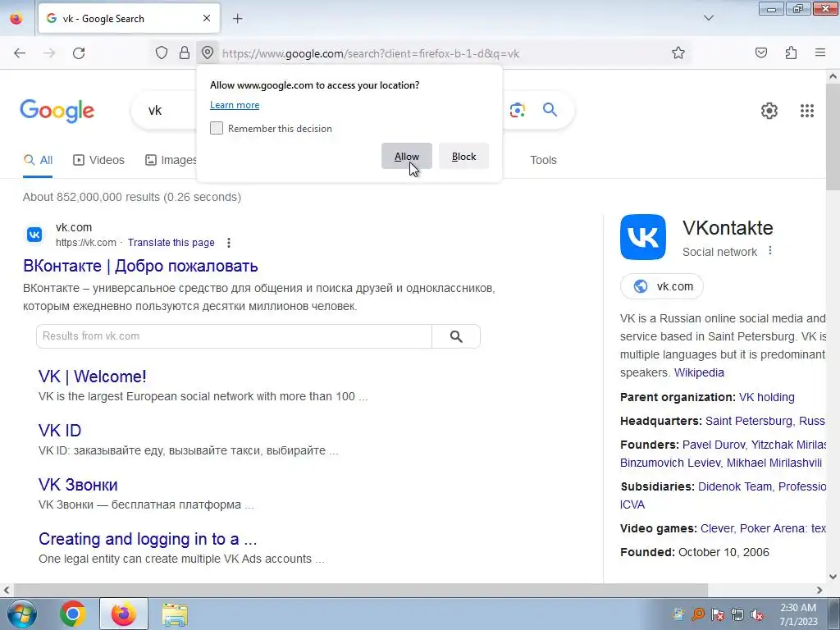This screenshot has height=630, width=840.
Task: Block google.com location access
Action: click(463, 156)
